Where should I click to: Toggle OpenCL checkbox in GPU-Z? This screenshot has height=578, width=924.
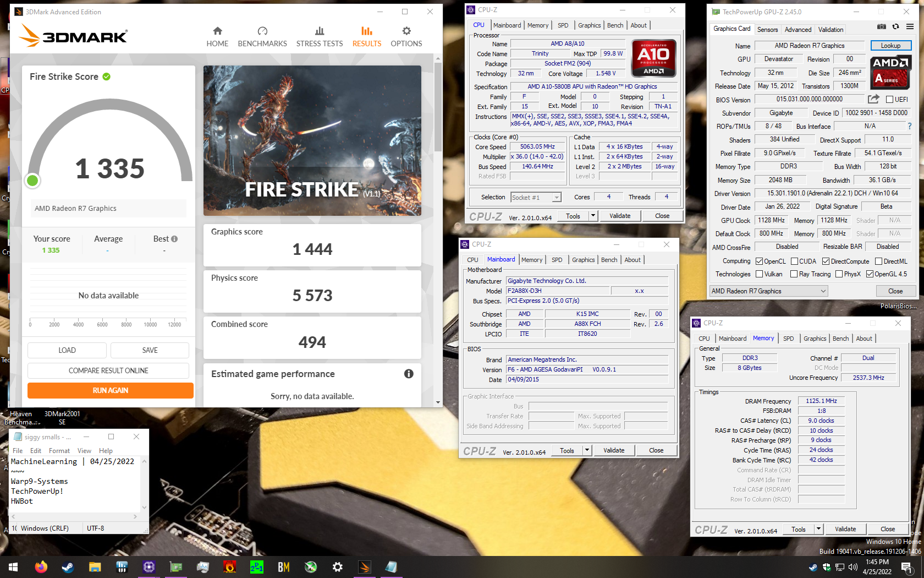coord(759,261)
